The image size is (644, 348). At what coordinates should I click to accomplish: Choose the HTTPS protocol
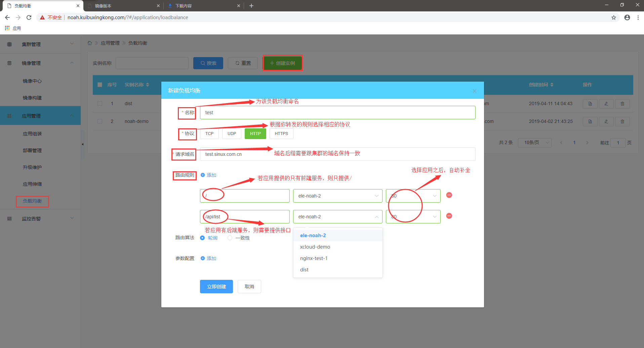point(281,134)
